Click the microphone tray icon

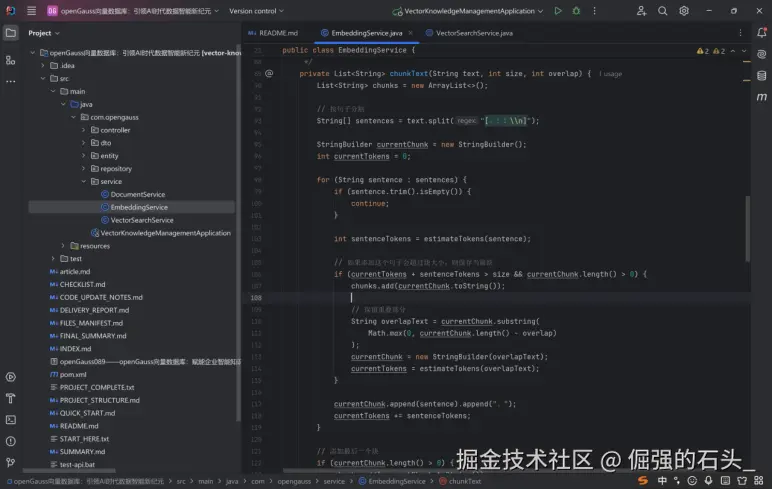coord(708,480)
